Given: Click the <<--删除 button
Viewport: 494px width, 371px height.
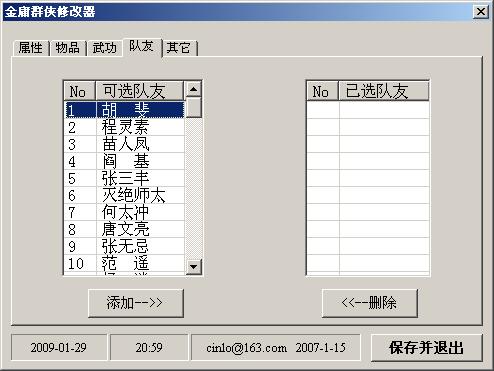Looking at the screenshot, I should coord(370,303).
